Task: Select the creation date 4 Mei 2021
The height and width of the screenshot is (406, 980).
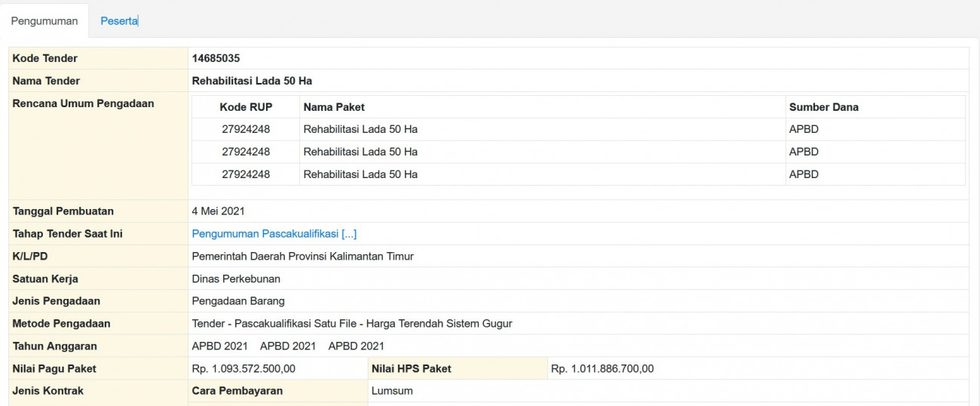Action: (218, 211)
